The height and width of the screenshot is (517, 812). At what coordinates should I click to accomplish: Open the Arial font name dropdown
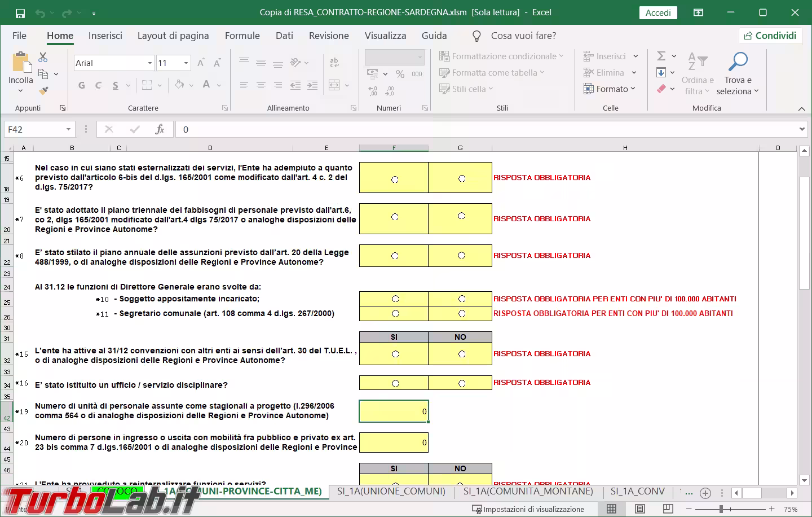(150, 63)
